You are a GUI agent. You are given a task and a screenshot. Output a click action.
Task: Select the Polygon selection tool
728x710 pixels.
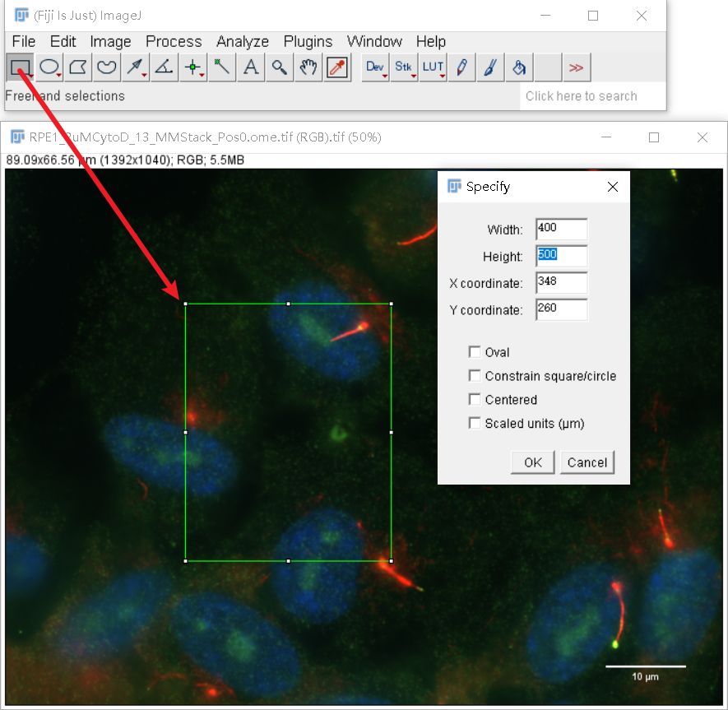click(x=78, y=67)
